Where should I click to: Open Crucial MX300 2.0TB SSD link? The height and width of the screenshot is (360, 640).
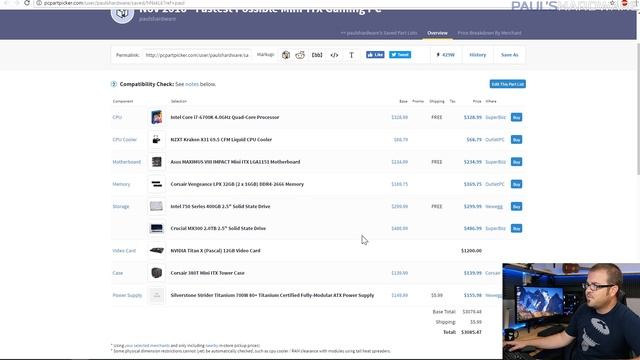pos(218,229)
